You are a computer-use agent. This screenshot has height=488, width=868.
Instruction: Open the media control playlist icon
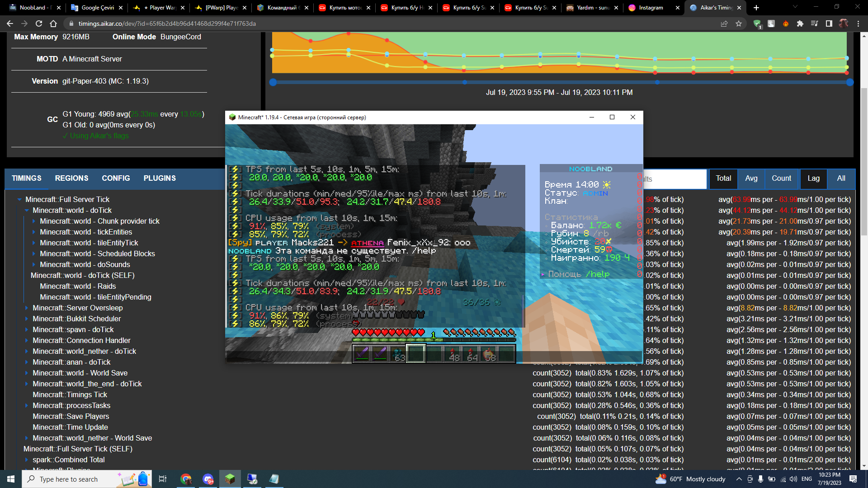[x=815, y=23]
